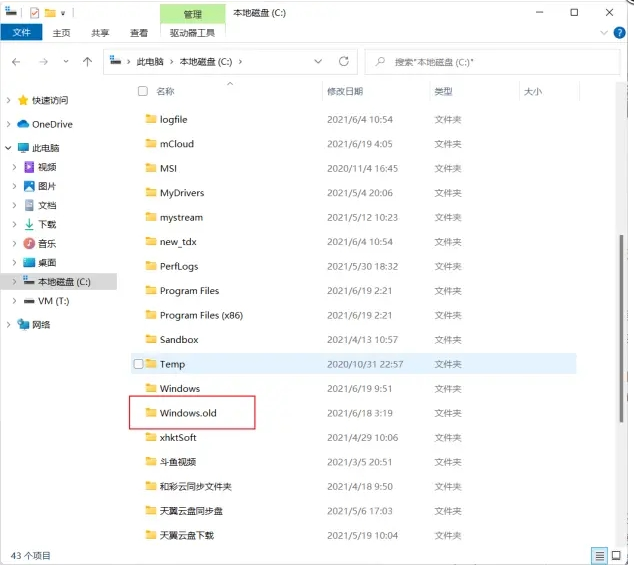Click the Back navigation arrow

17,62
